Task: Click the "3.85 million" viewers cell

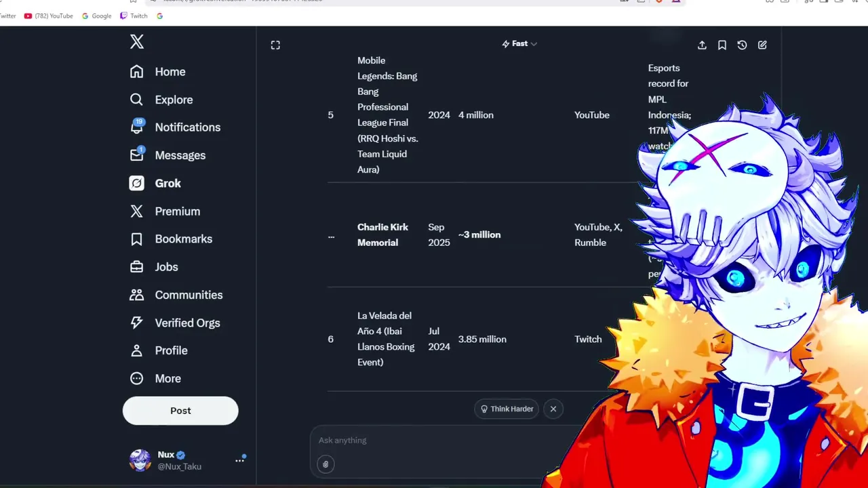Action: tap(482, 339)
